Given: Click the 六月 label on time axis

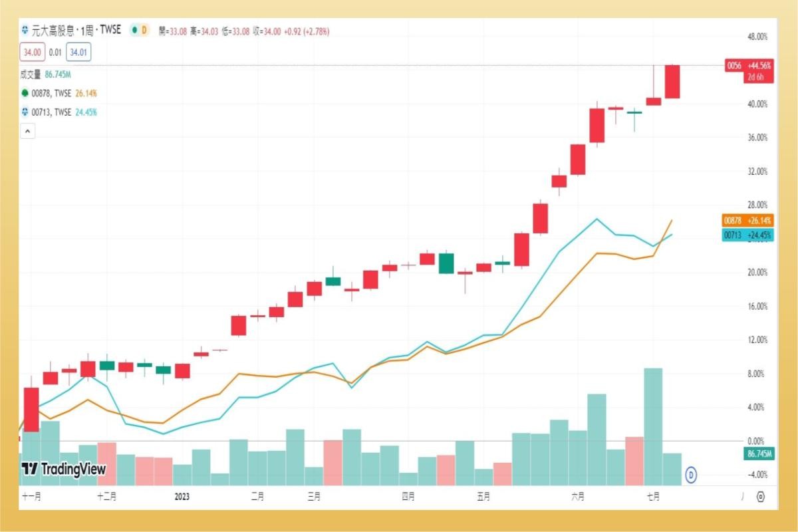Looking at the screenshot, I should coord(578,496).
